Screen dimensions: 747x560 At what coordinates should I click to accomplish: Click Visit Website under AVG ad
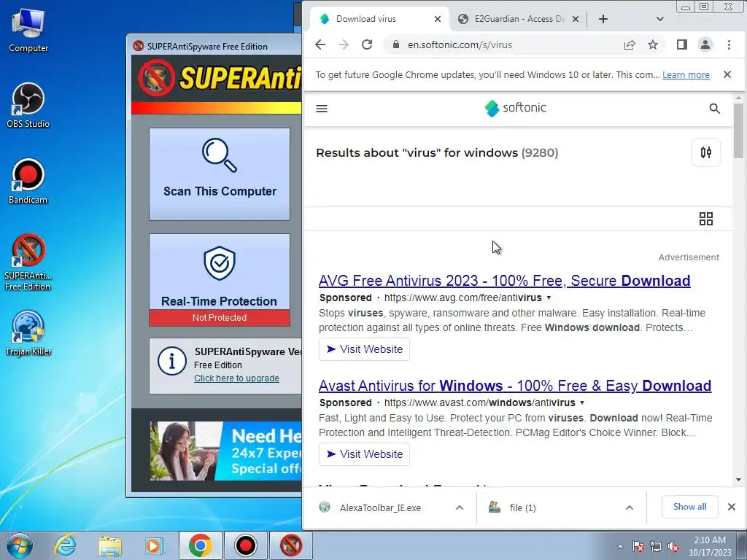[x=364, y=349]
